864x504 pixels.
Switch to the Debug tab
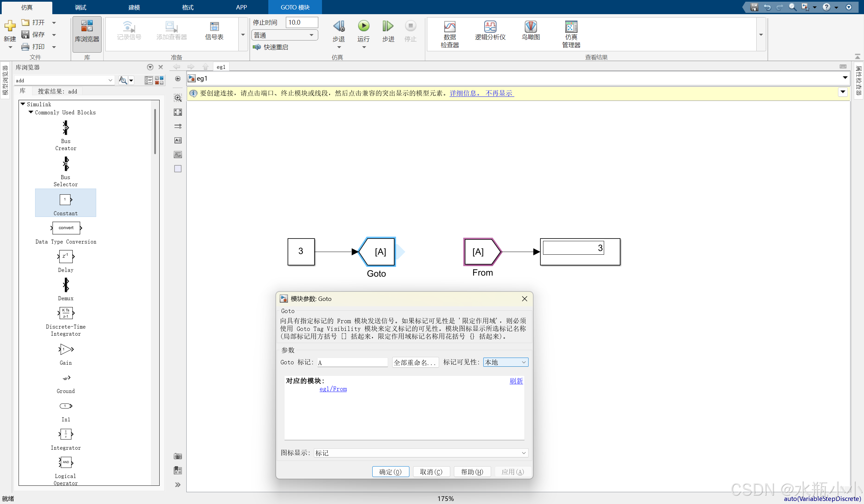tap(81, 7)
